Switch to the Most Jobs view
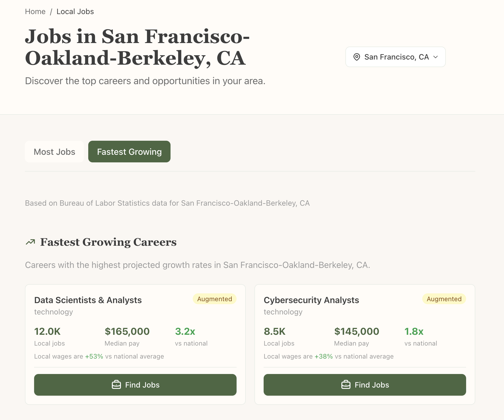504x420 pixels. [x=54, y=152]
